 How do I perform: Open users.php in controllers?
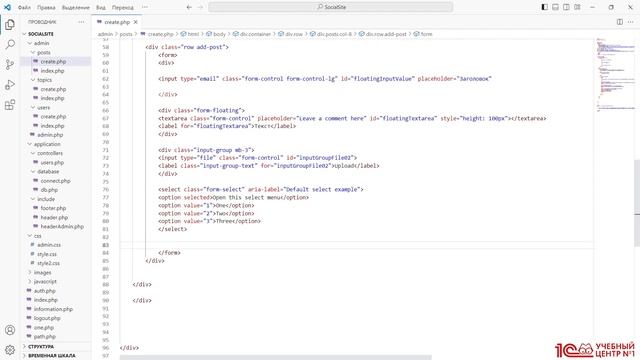(x=52, y=162)
